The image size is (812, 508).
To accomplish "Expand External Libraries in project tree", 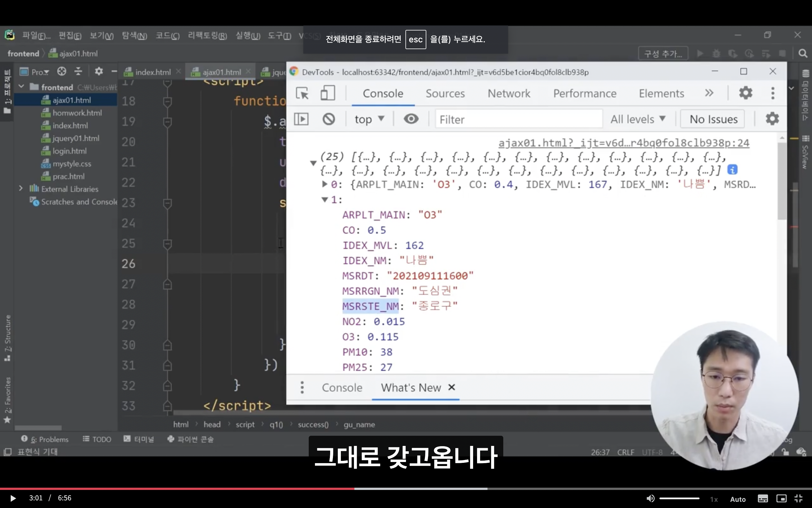I will pyautogui.click(x=21, y=189).
